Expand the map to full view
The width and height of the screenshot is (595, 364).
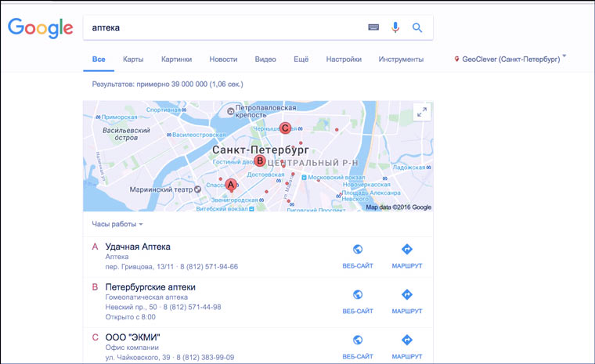click(422, 112)
